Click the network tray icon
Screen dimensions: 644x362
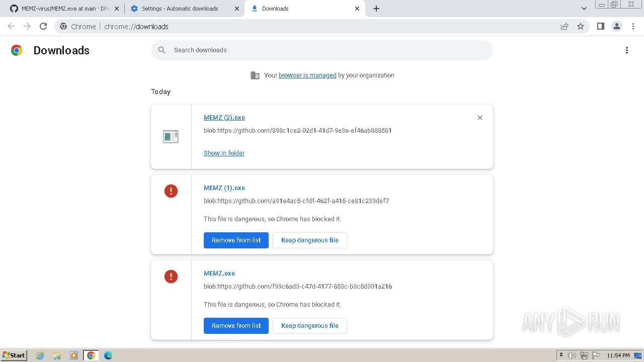(x=584, y=355)
